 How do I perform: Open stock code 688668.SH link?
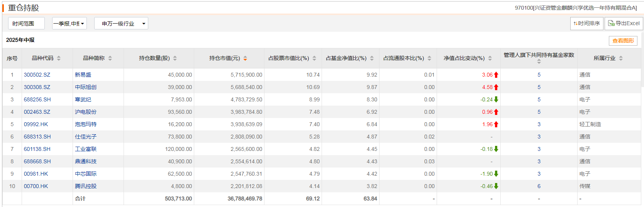pyautogui.click(x=37, y=161)
